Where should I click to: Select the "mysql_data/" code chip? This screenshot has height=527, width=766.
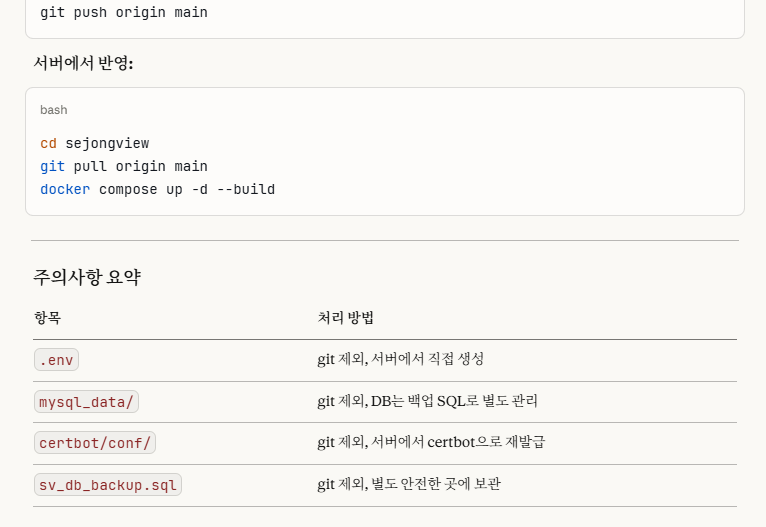[x=86, y=402]
